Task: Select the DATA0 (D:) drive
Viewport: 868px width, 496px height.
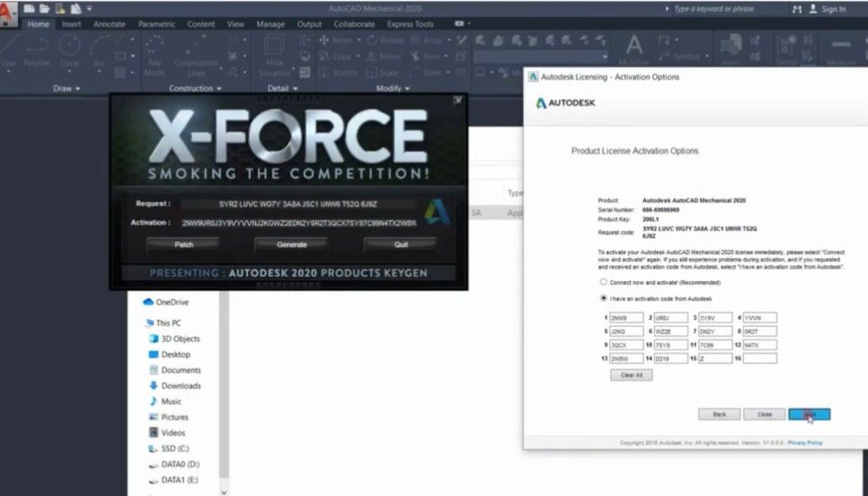Action: [x=173, y=464]
